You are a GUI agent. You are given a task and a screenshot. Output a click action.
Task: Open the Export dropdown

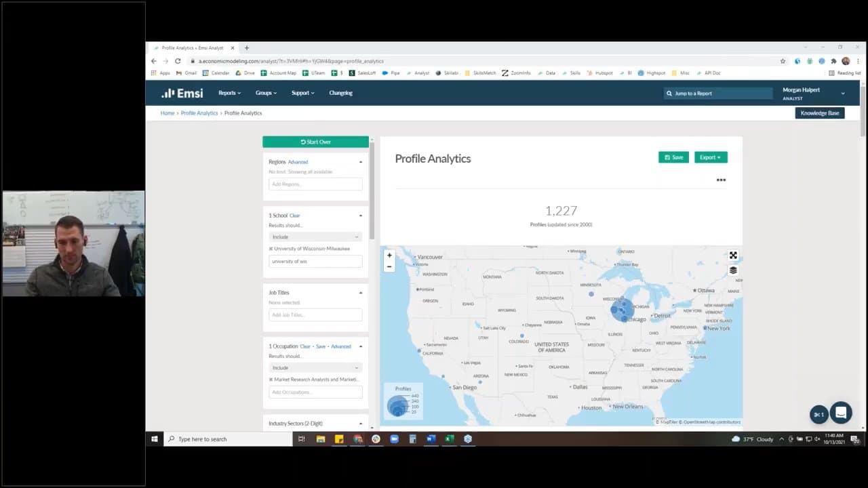coord(710,157)
